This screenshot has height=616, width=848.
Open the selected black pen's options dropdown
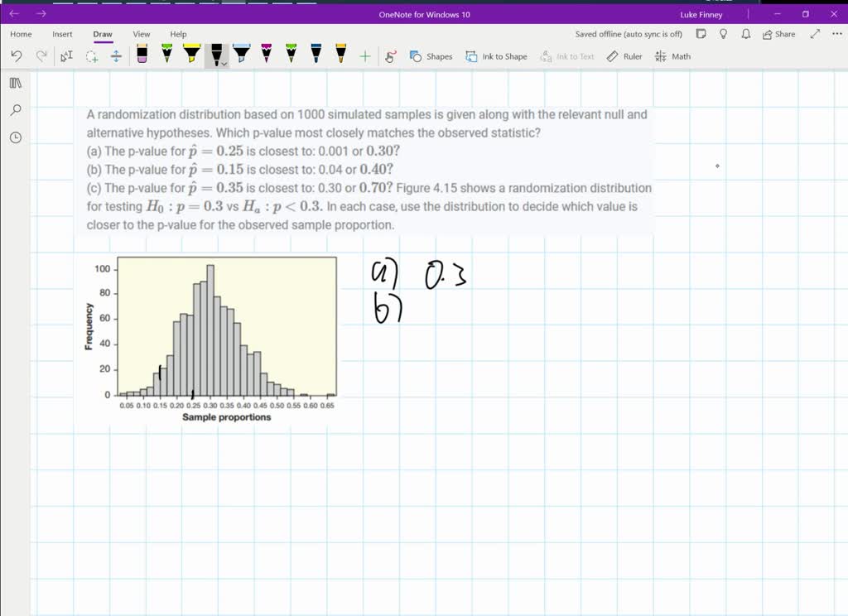tap(222, 63)
